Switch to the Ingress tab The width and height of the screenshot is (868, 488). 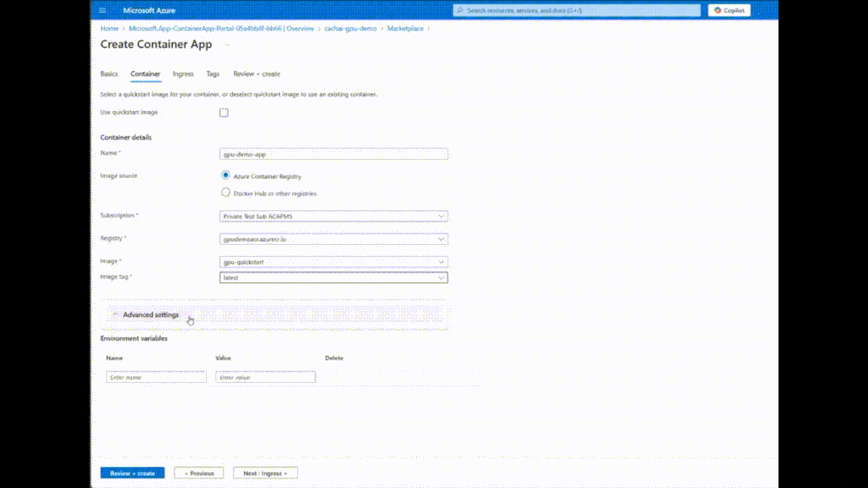click(183, 74)
